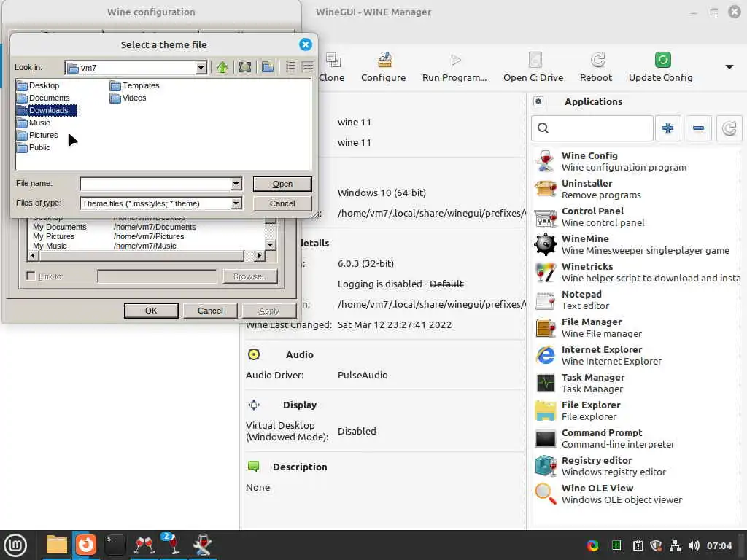Screen dimensions: 747x560
Task: Expand the Look in folder dropdown
Action: (201, 68)
